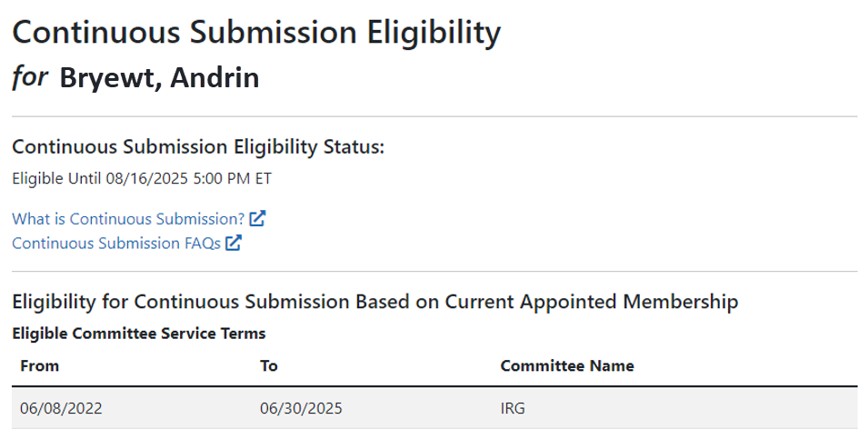Open the 'What is Continuous Submission?' link

128,219
